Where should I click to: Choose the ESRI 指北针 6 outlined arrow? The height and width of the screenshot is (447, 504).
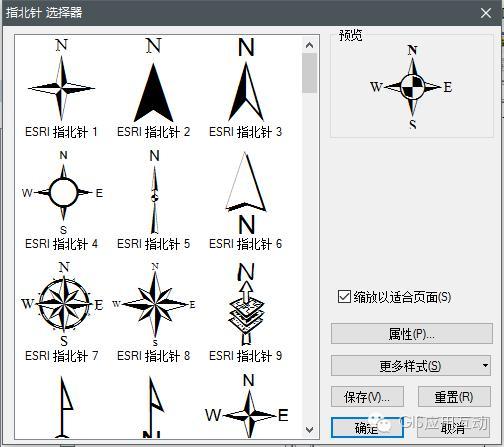(x=246, y=192)
